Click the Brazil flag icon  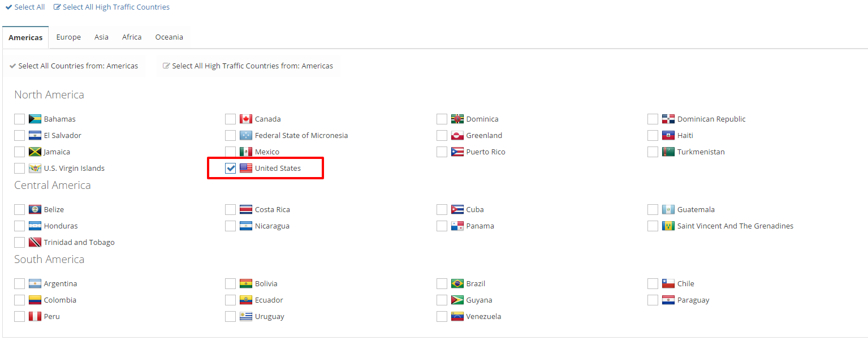pos(457,283)
